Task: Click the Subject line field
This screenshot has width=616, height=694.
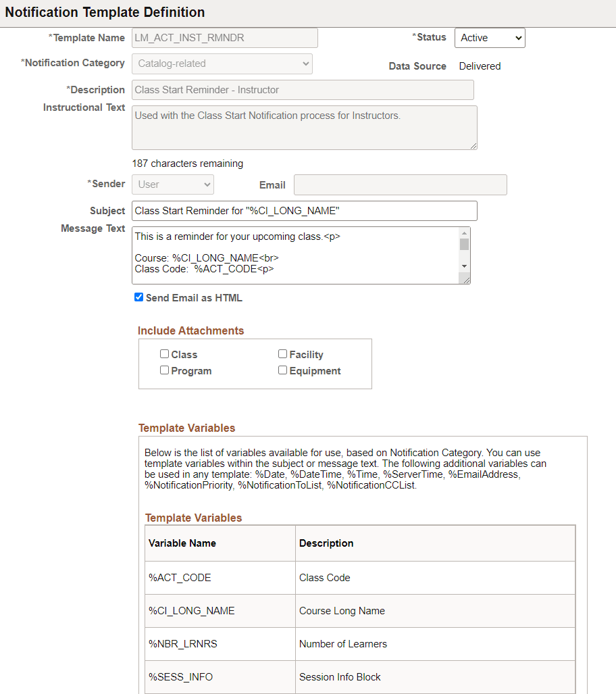Action: [303, 211]
